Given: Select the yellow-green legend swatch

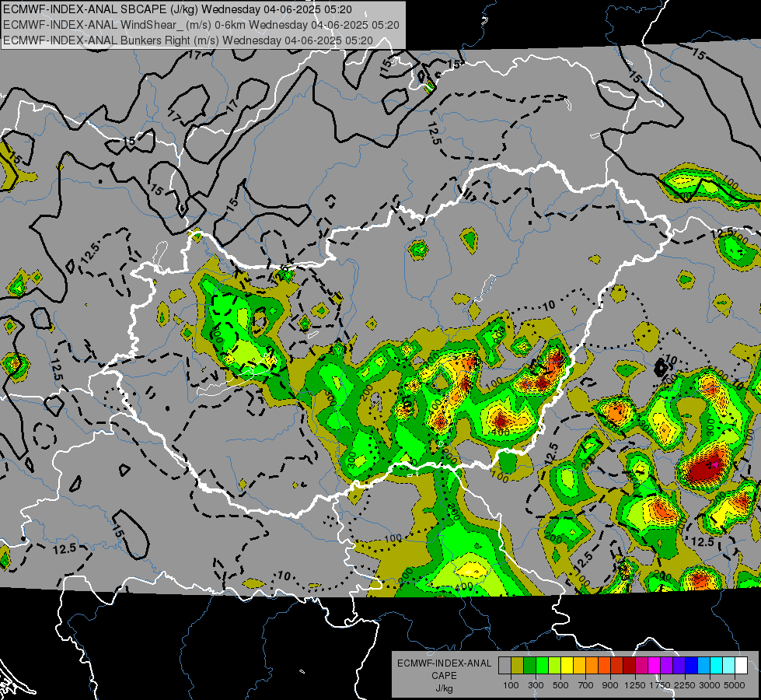Looking at the screenshot, I should pyautogui.click(x=554, y=665).
